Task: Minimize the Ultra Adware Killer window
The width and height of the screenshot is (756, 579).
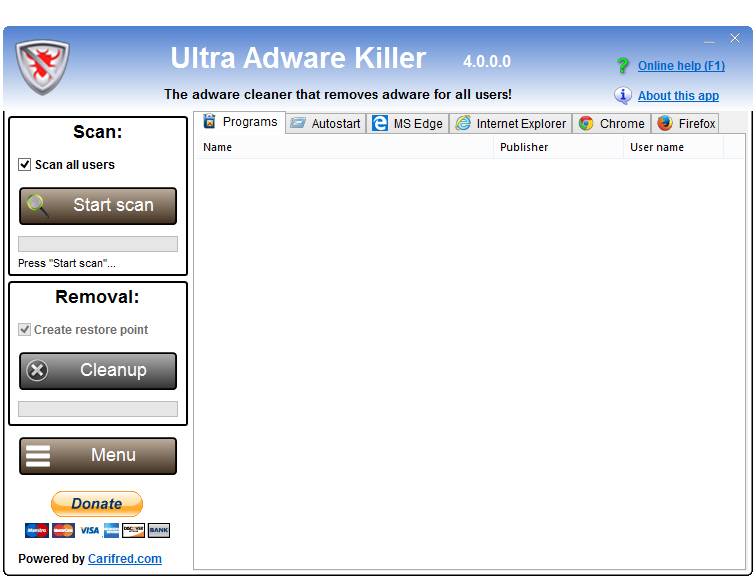Action: 709,40
